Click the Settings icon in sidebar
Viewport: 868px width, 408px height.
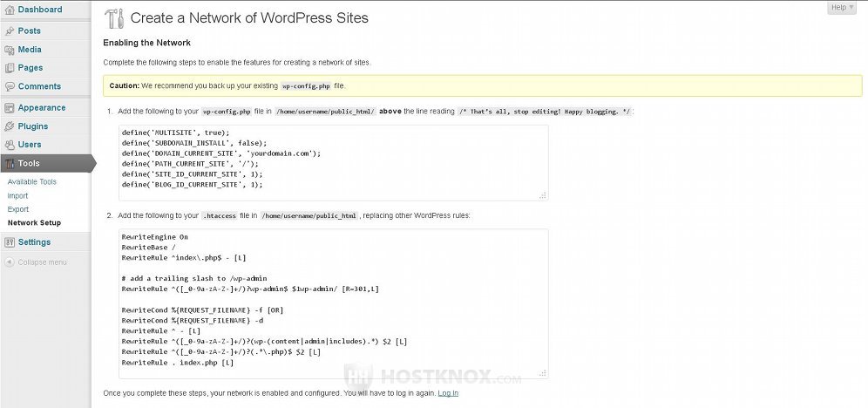click(10, 242)
